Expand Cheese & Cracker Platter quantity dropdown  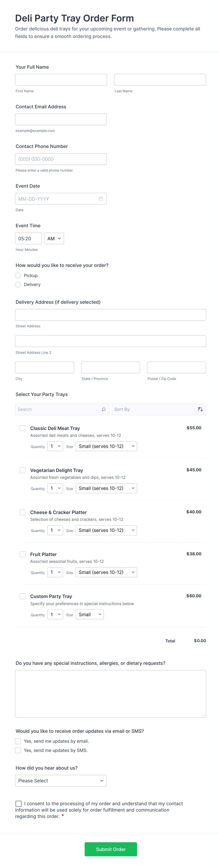click(55, 530)
